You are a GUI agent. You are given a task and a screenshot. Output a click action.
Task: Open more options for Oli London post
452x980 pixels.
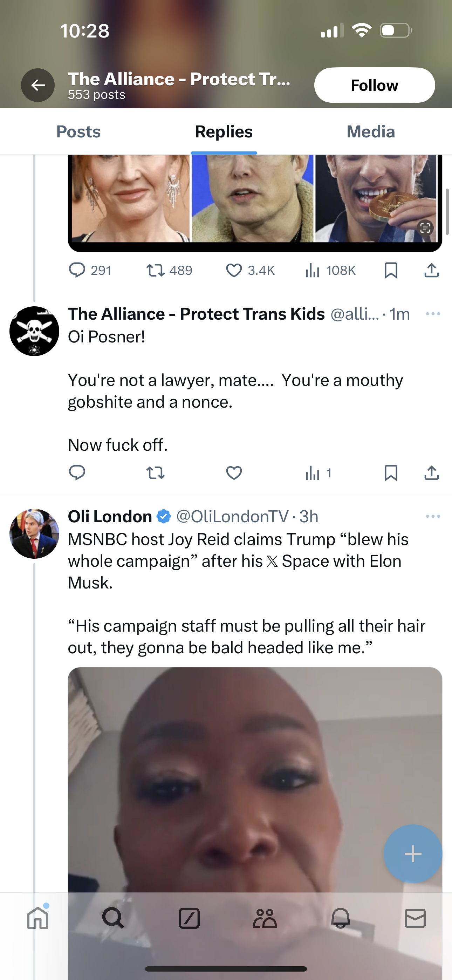coord(433,516)
